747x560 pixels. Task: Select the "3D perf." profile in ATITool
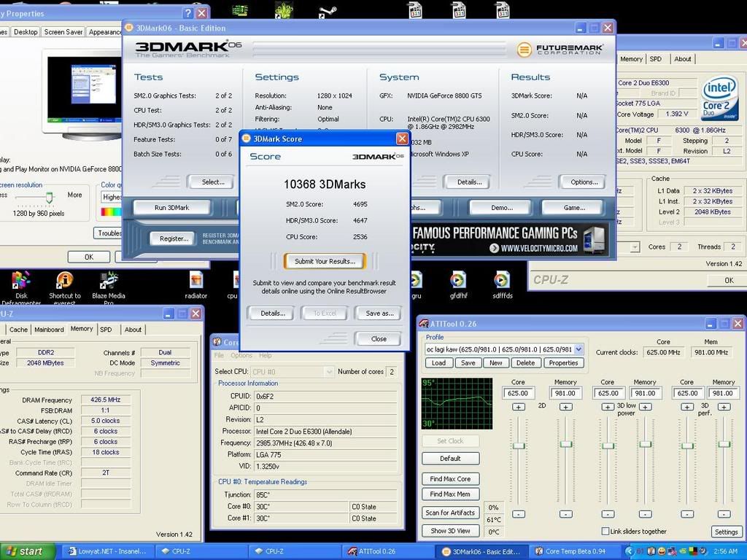click(704, 408)
